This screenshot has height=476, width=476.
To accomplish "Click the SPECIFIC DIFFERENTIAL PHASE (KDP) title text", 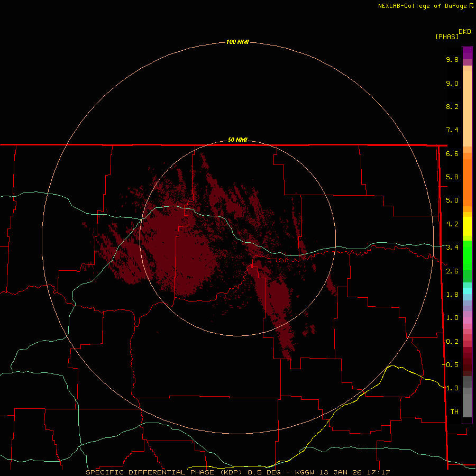I will (164, 472).
